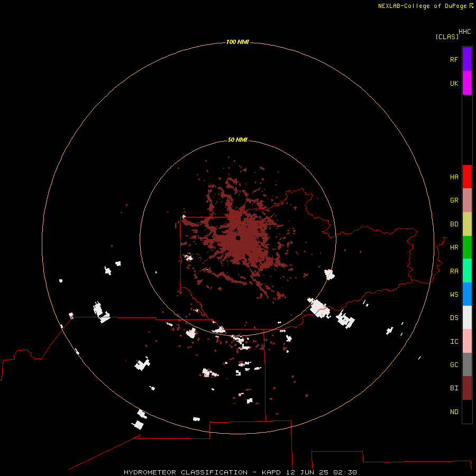Choose the IC light pink swatch

(x=467, y=341)
